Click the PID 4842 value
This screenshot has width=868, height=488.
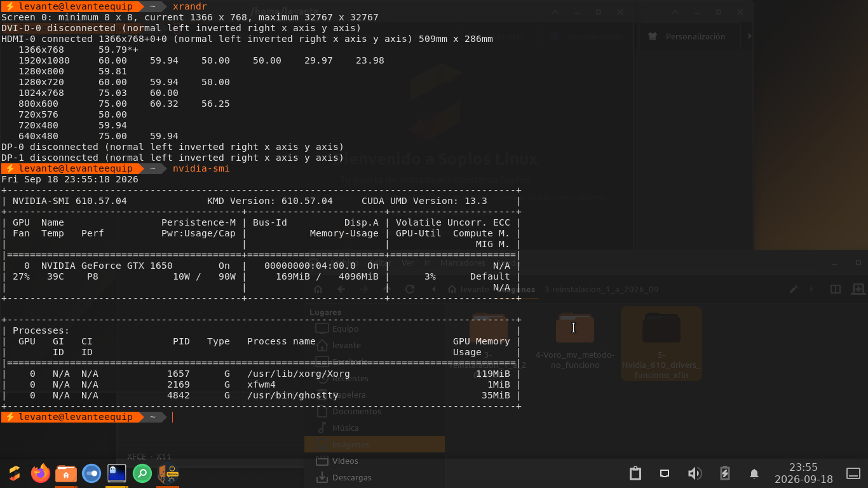coord(179,395)
